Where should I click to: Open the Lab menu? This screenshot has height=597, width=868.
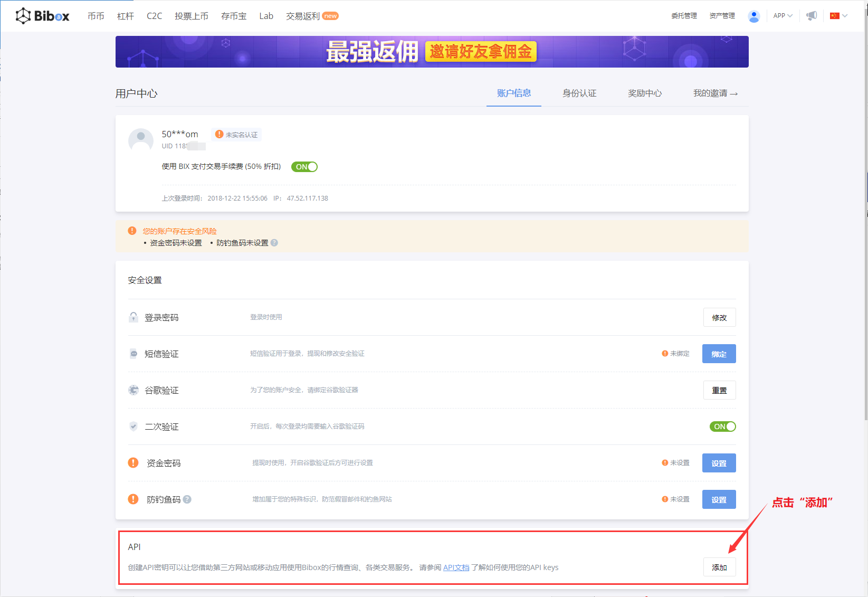point(266,16)
